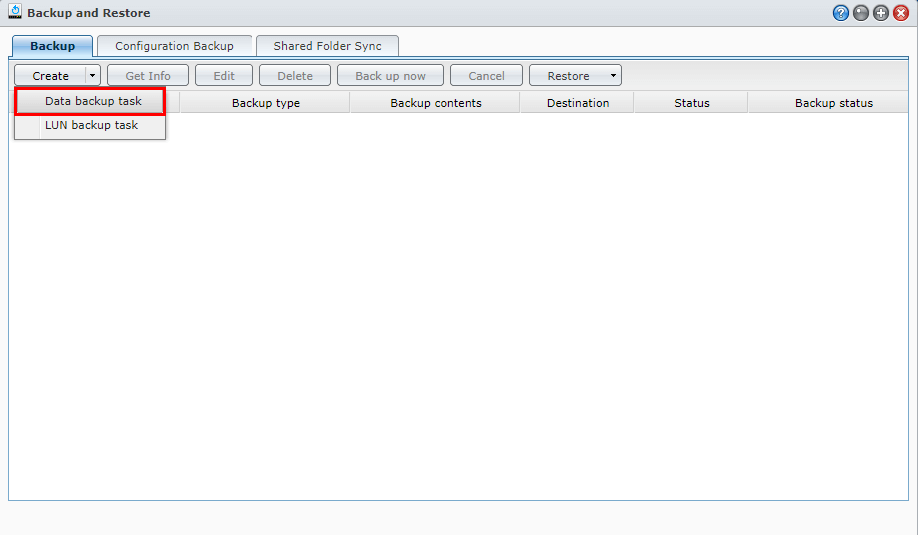Close the Backup and Restore window
This screenshot has width=918, height=535.
pos(901,13)
